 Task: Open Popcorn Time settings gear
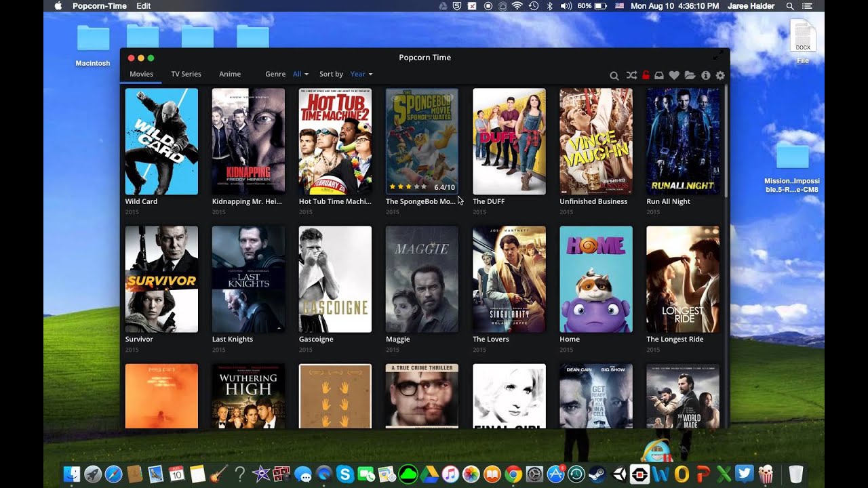coord(720,75)
